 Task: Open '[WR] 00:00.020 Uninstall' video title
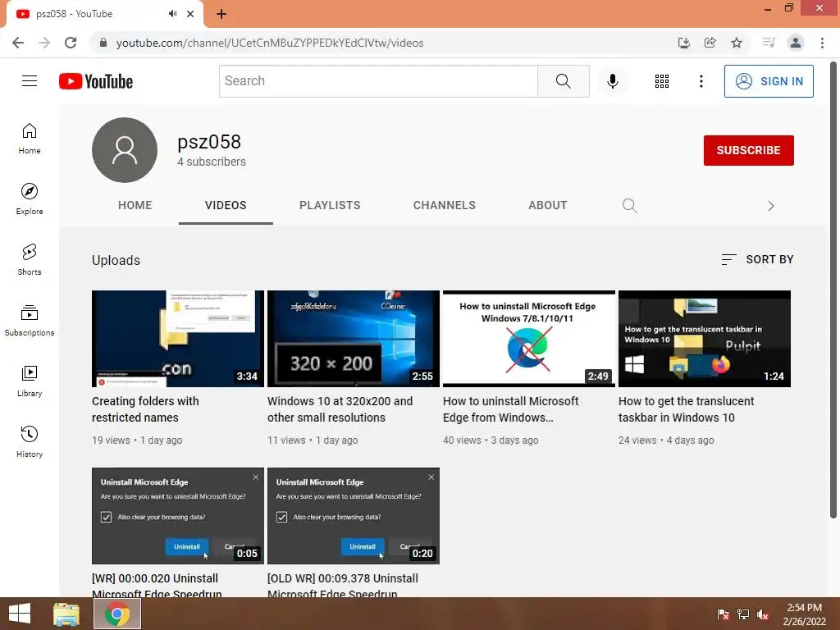[157, 585]
